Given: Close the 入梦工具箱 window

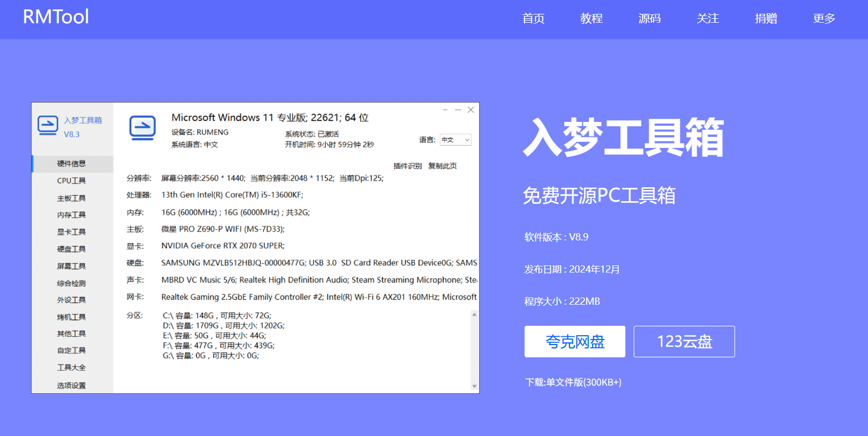Looking at the screenshot, I should point(471,110).
